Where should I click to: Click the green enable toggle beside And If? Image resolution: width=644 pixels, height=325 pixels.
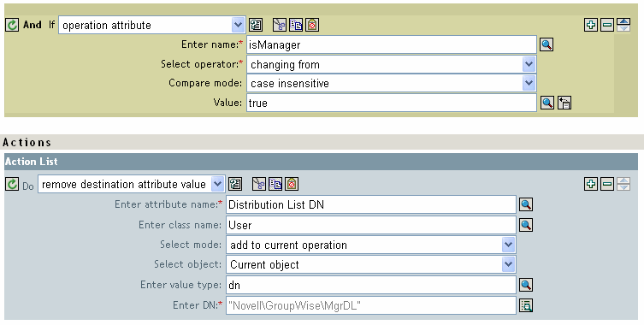[12, 25]
